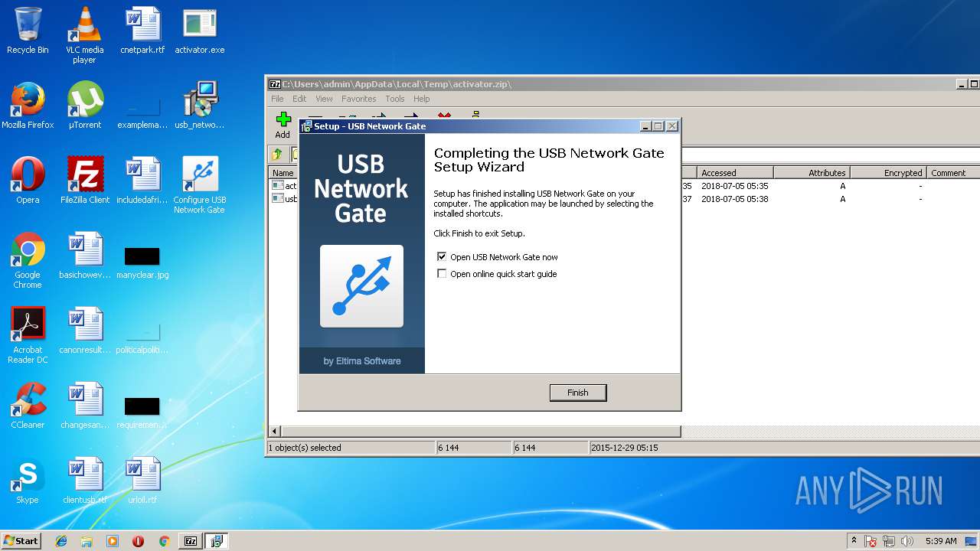Click the Windows Start button
980x551 pixels.
[21, 541]
